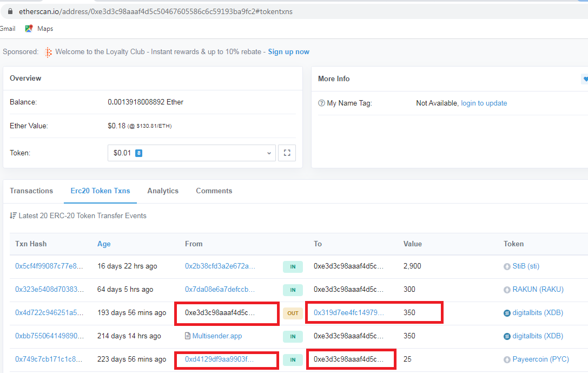Click the age text 223 days 56 mins ago
588x373 pixels.
click(x=131, y=359)
